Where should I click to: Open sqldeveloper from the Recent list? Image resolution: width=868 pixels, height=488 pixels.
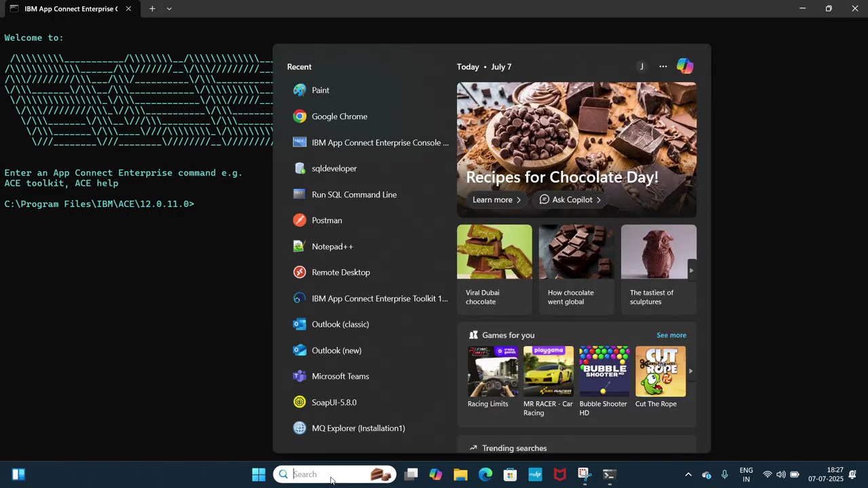(370, 168)
